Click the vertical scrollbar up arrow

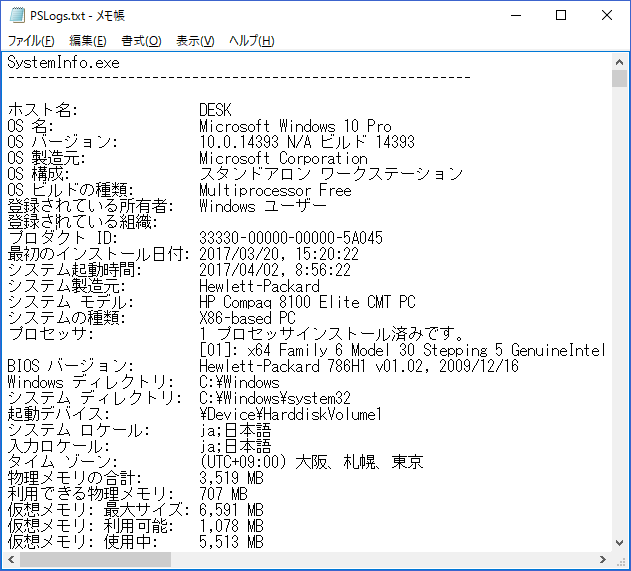click(x=619, y=62)
